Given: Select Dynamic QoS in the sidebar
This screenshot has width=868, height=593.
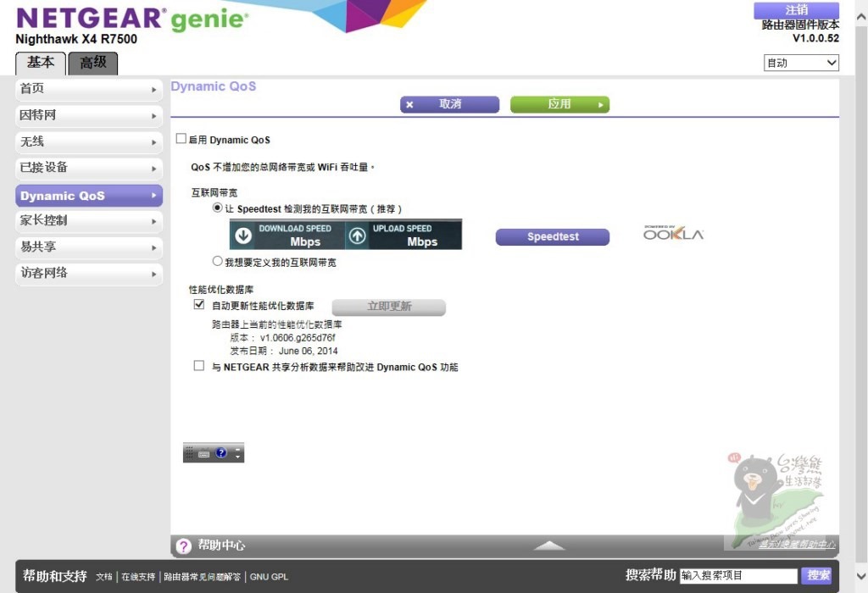Looking at the screenshot, I should click(x=88, y=196).
